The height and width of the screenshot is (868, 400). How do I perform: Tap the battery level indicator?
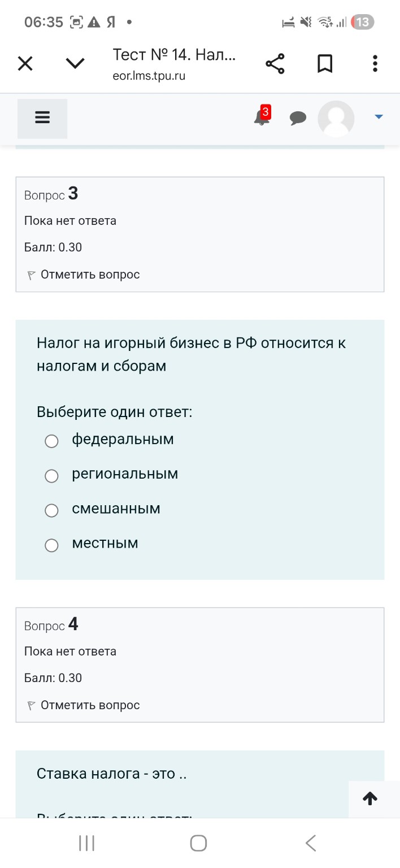click(x=363, y=23)
